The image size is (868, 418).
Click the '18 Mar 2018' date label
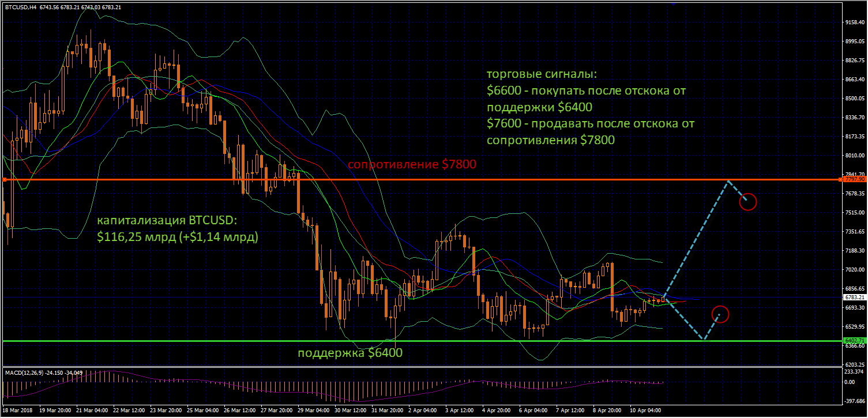(x=18, y=411)
